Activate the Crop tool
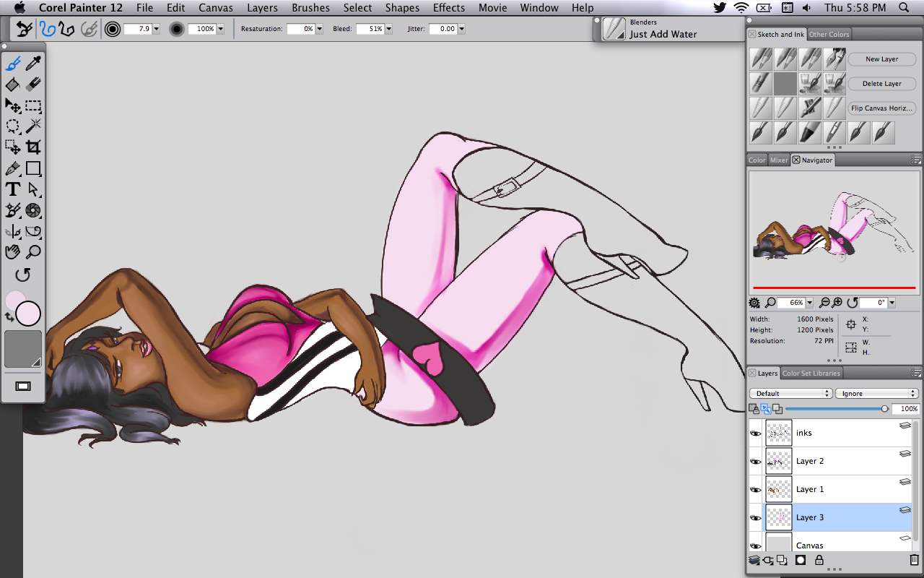924x578 pixels. [33, 147]
